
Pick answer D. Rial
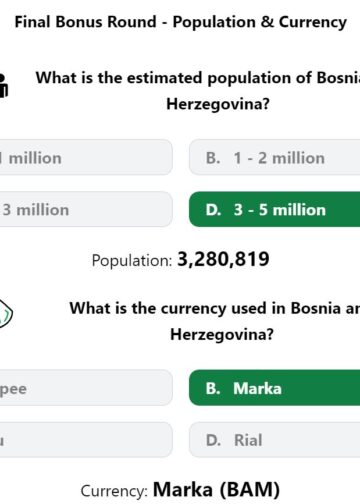tap(274, 440)
